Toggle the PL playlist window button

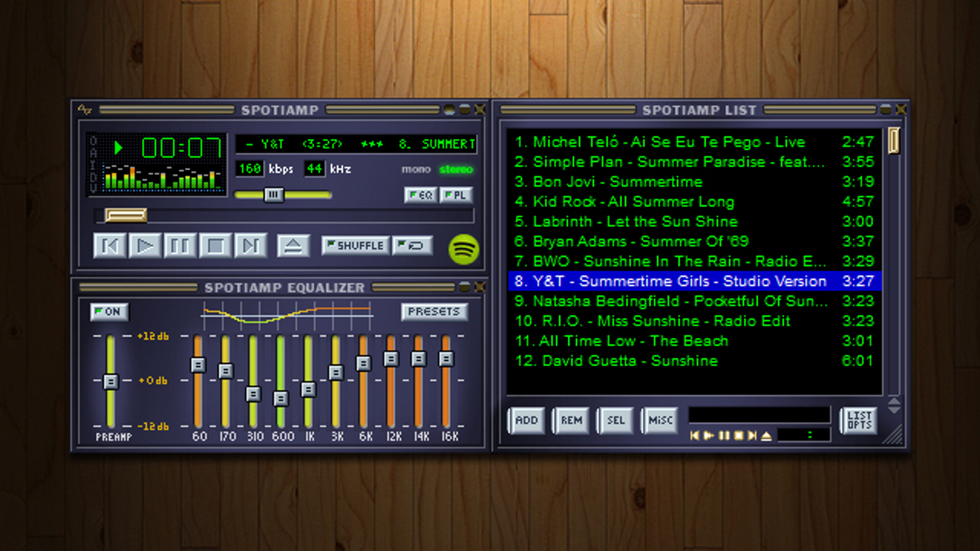pos(456,195)
